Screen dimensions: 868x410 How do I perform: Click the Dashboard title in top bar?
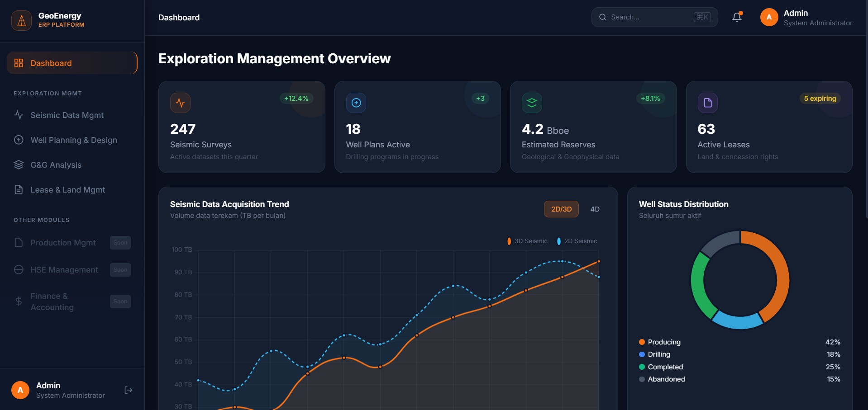click(179, 18)
